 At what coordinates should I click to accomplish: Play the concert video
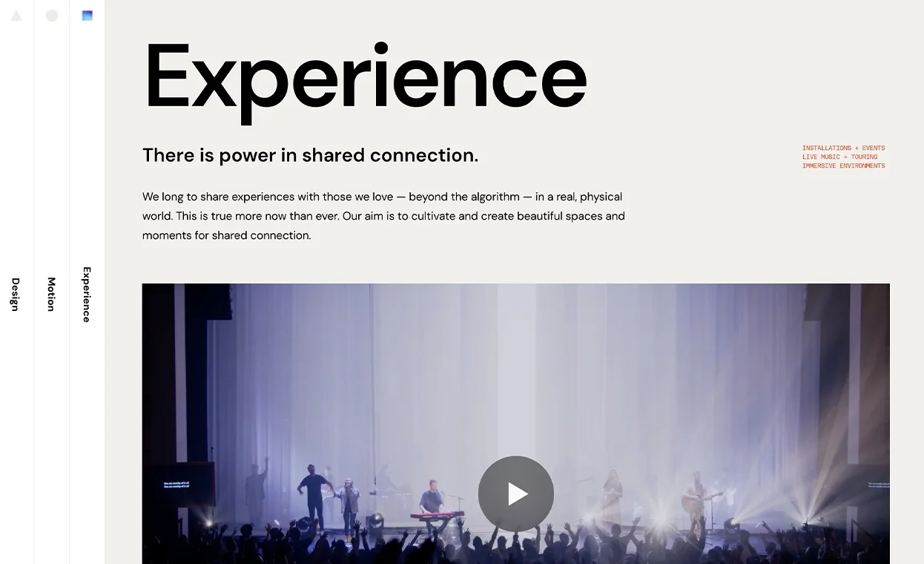click(x=516, y=493)
